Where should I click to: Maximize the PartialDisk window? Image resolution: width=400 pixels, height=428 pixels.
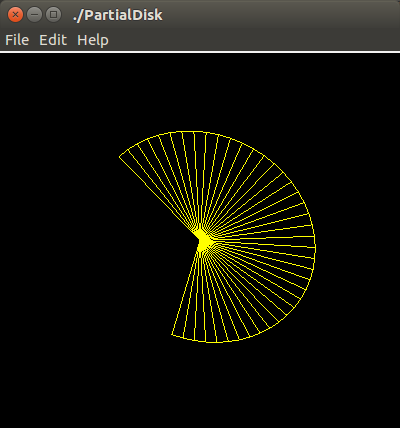(x=53, y=15)
